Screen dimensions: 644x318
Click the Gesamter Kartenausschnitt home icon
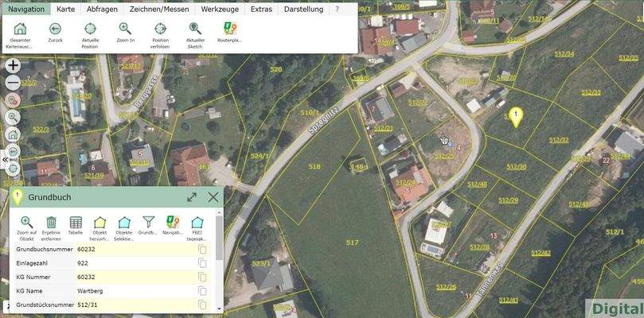tap(20, 29)
